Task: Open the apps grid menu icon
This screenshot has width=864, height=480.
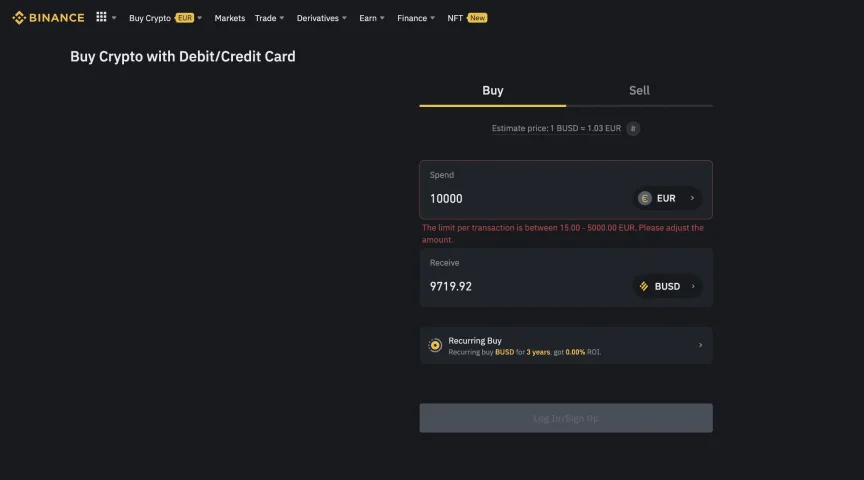Action: [x=101, y=17]
